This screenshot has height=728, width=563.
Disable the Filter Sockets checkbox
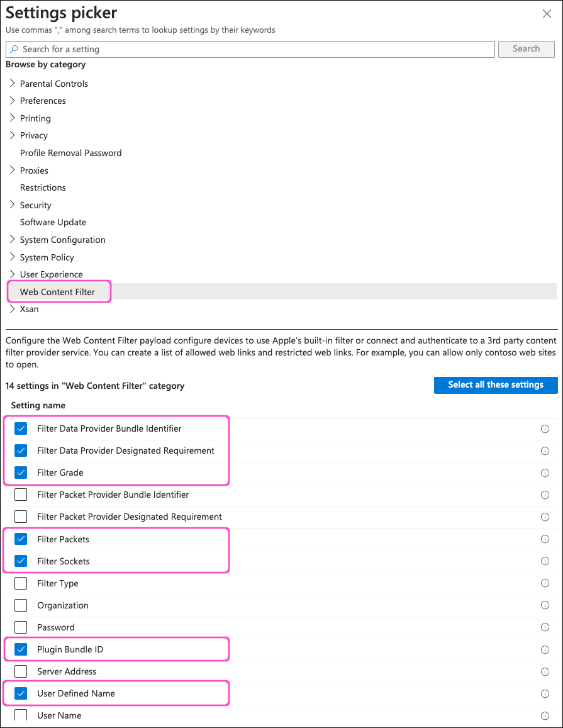[x=21, y=561]
